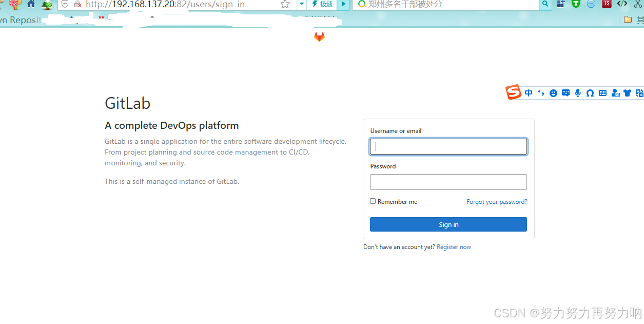
Task: Click the play arrow beside speed mode
Action: click(343, 4)
